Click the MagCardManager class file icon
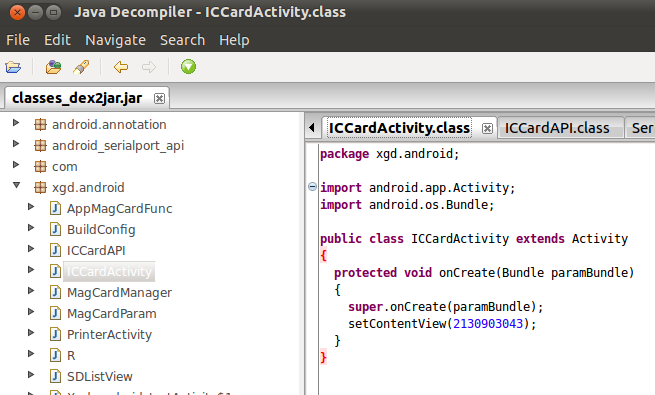The width and height of the screenshot is (655, 395). [x=55, y=292]
